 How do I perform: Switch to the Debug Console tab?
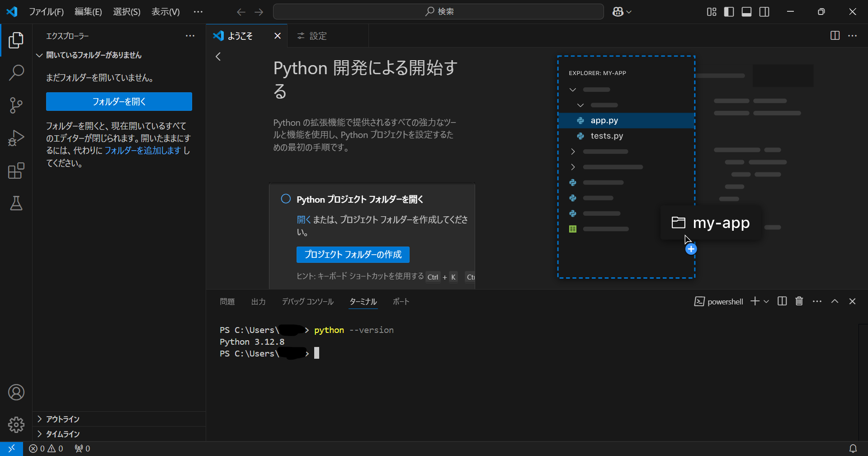pos(308,301)
